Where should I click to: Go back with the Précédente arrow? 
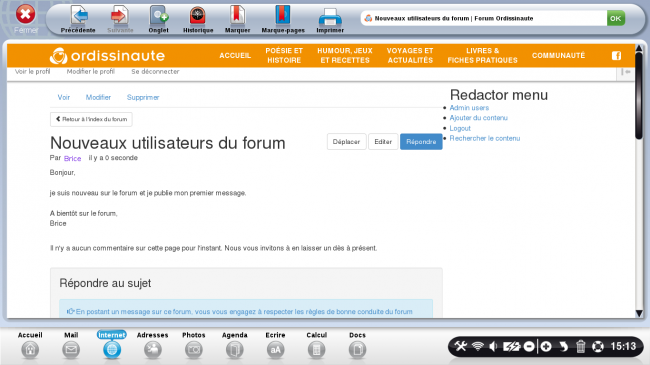(x=78, y=16)
